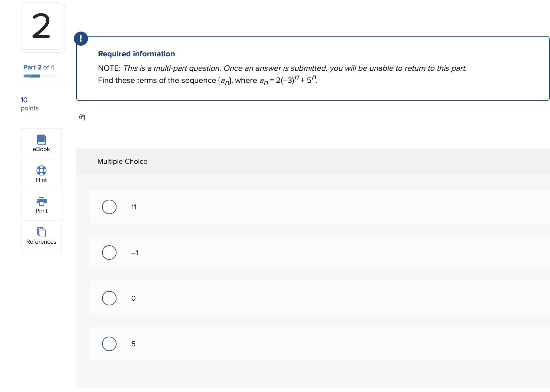Click the part progress bar
This screenshot has width=550, height=392.
point(40,76)
